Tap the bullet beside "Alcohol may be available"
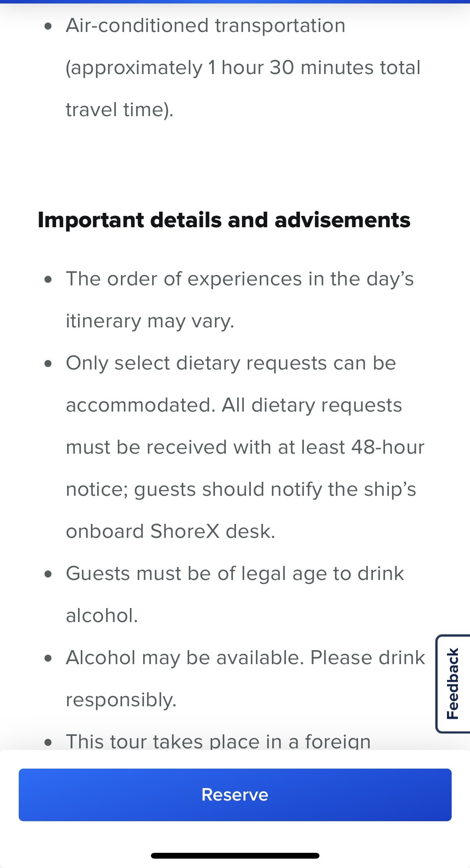Image resolution: width=470 pixels, height=868 pixels. pyautogui.click(x=48, y=658)
